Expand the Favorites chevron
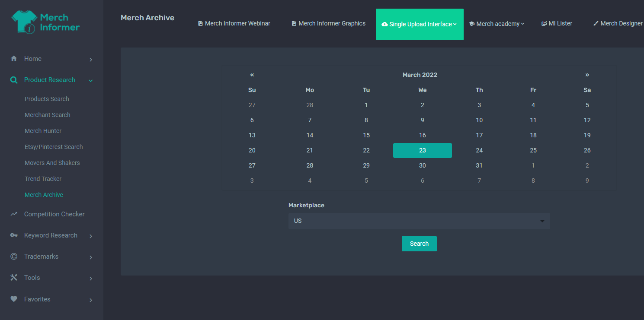 click(x=91, y=300)
